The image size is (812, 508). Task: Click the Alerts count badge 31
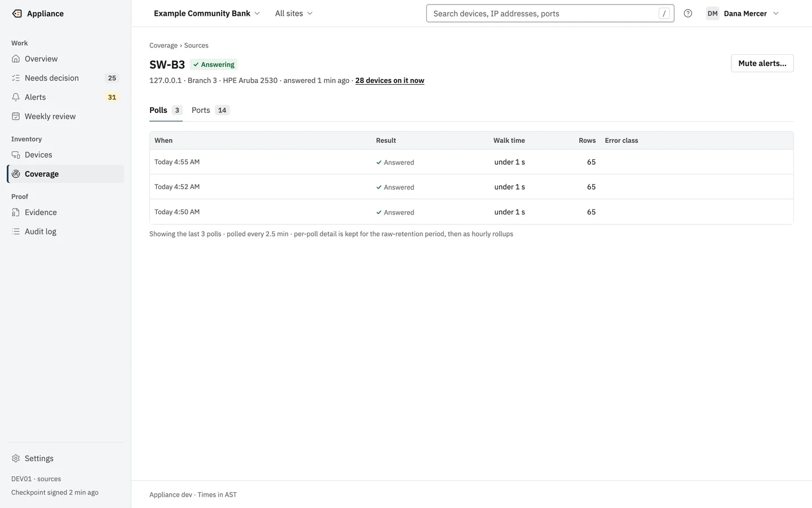coord(112,97)
